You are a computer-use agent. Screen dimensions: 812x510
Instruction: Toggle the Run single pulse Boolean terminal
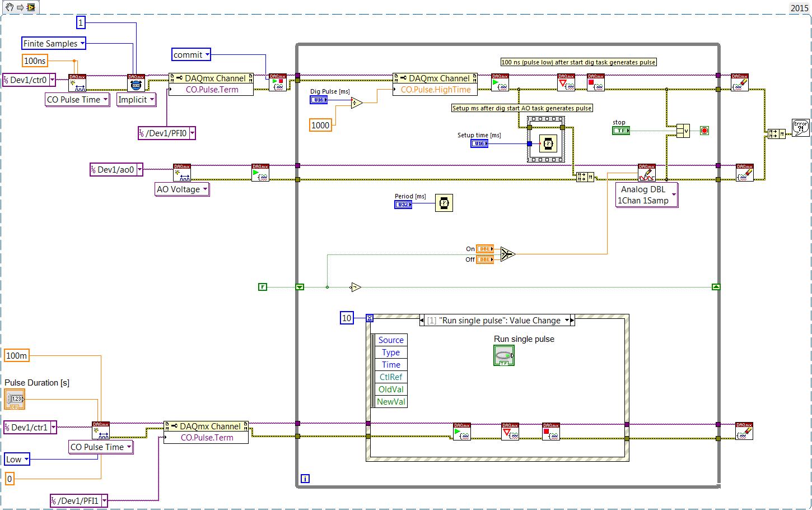504,355
